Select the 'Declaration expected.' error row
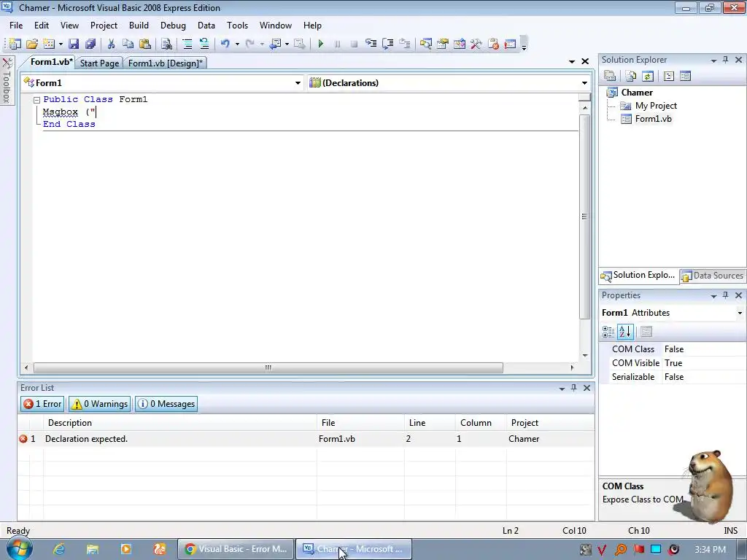747x560 pixels. click(306, 439)
